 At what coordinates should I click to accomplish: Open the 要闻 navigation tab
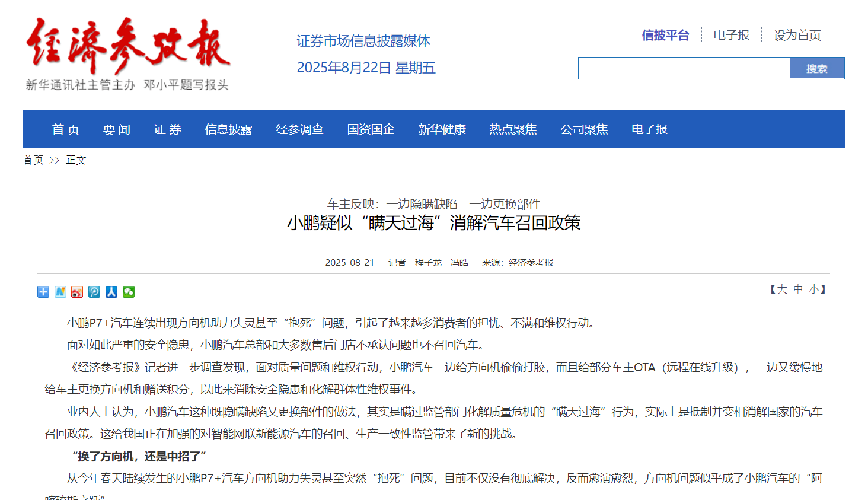click(117, 129)
